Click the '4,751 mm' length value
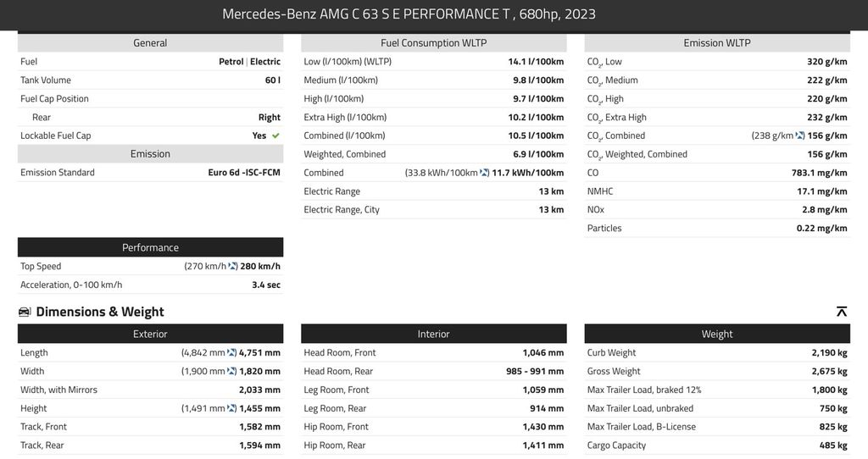Screen dimensions: 868x459 click(259, 353)
